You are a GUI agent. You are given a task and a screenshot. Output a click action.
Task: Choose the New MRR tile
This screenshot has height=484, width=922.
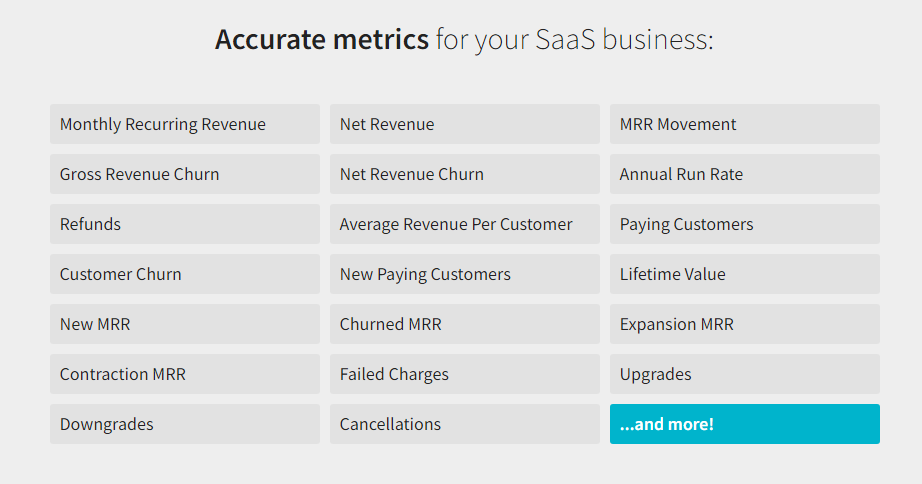click(x=185, y=324)
